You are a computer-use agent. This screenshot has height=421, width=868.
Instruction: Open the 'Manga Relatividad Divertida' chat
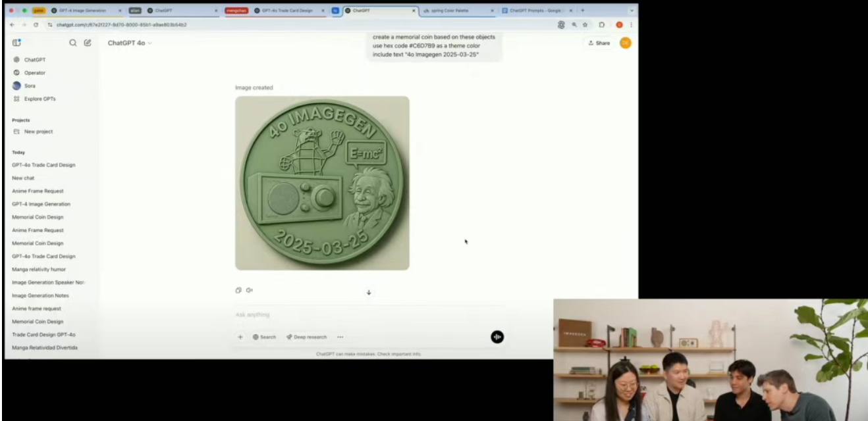45,347
